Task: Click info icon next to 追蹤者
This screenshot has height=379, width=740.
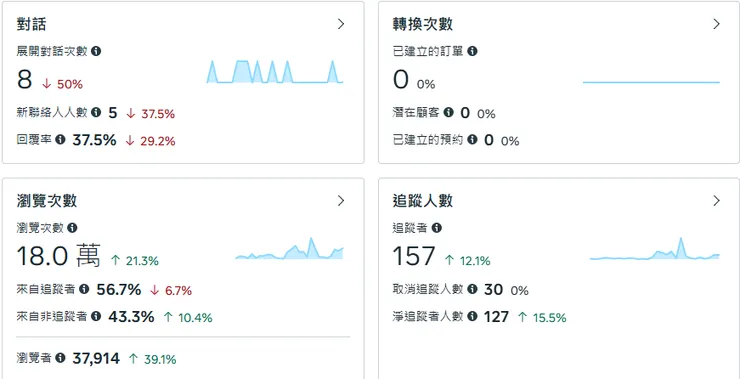Action: click(x=437, y=228)
